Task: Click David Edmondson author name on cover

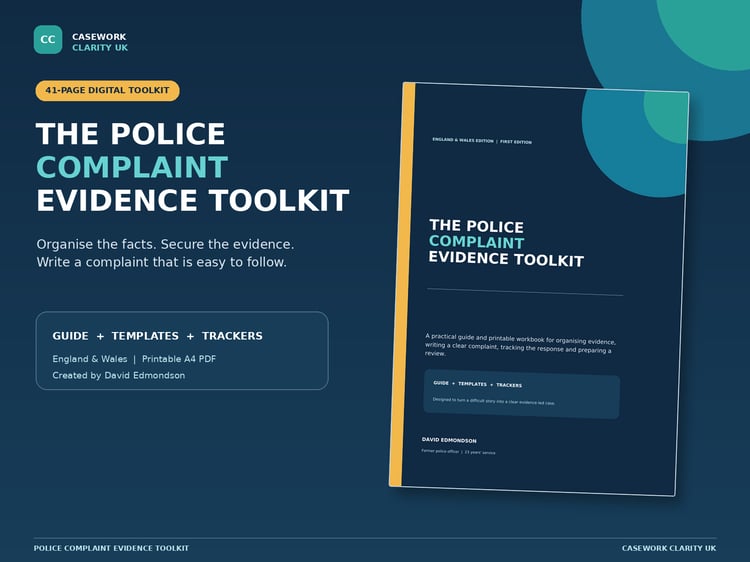Action: coord(449,440)
